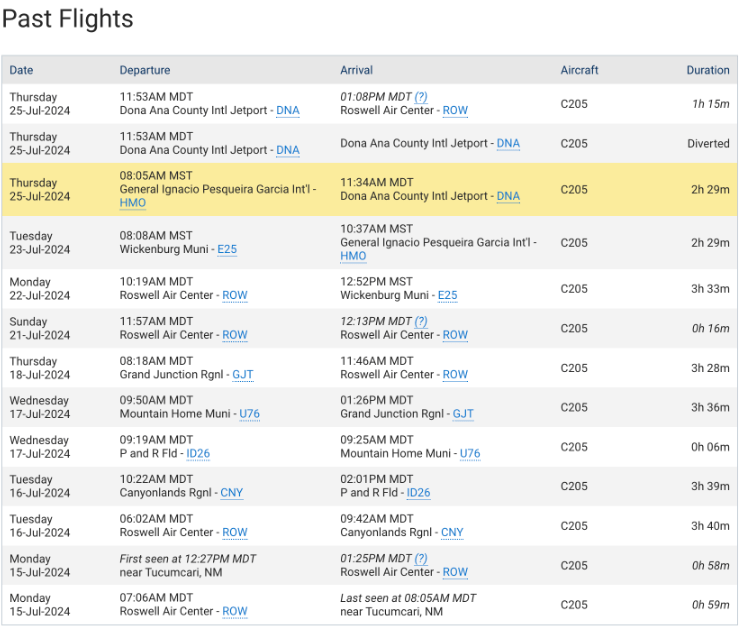Viewport: 741px width, 627px height.
Task: Open ROW arrival link in the first row
Action: [x=455, y=111]
